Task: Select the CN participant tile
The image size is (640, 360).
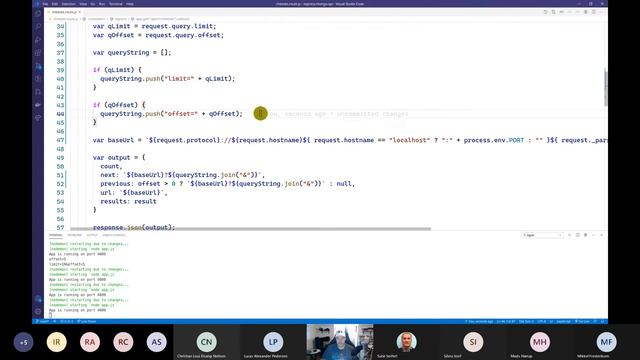Action: click(207, 342)
